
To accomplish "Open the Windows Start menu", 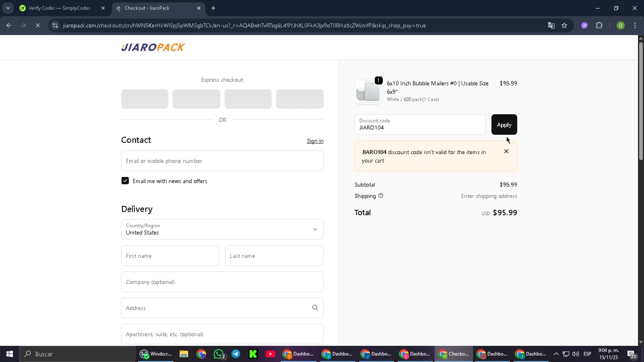I will [9, 354].
